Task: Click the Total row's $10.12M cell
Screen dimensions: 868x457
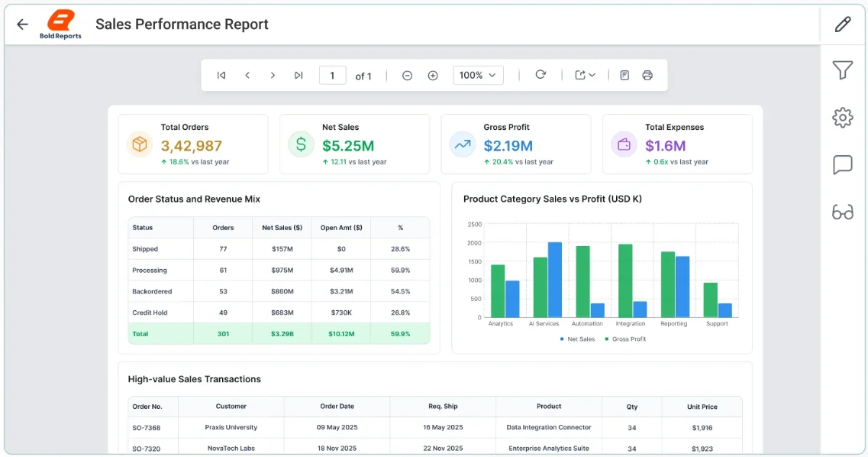Action: [x=341, y=334]
